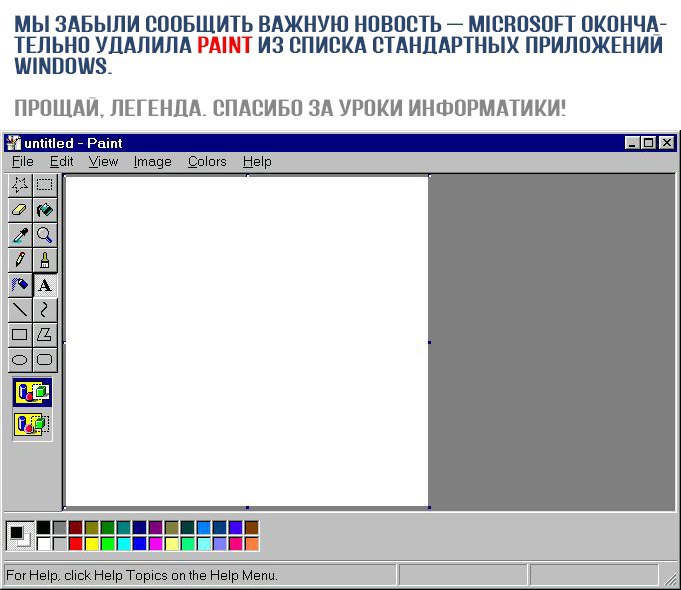Pick the bright red swatch

pos(76,544)
